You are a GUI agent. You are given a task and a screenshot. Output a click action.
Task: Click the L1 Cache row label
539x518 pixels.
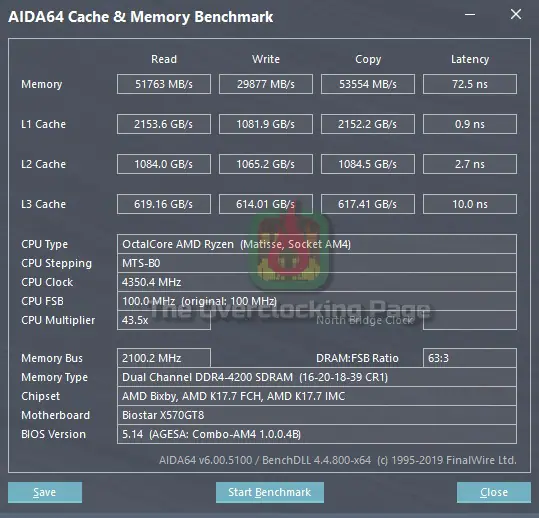pyautogui.click(x=43, y=124)
